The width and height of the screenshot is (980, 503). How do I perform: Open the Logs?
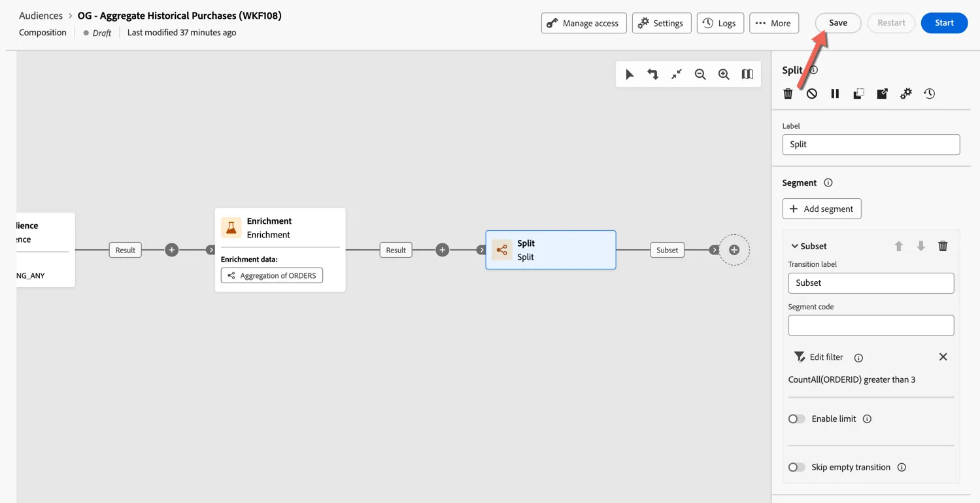pos(720,23)
